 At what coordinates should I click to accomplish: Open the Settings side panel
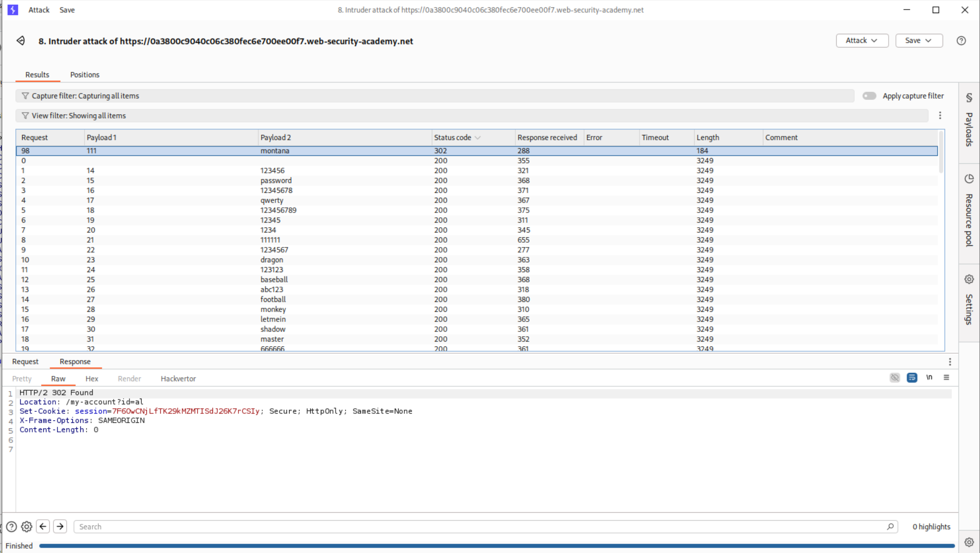(969, 300)
